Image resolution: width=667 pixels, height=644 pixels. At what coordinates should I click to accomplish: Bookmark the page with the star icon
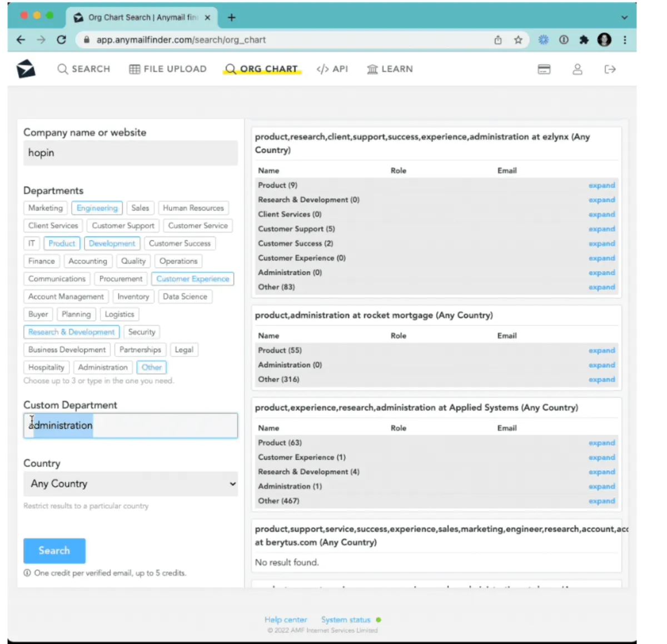(518, 40)
